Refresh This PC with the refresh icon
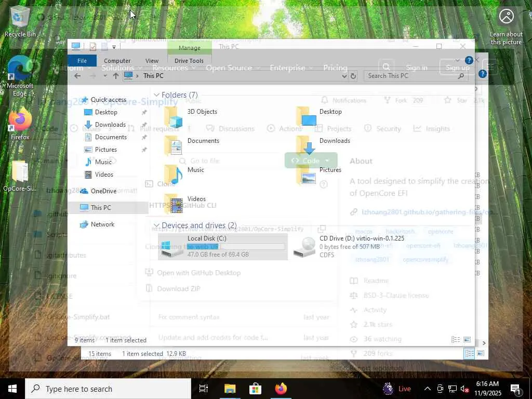Viewport: 532px width, 399px height. pyautogui.click(x=353, y=76)
